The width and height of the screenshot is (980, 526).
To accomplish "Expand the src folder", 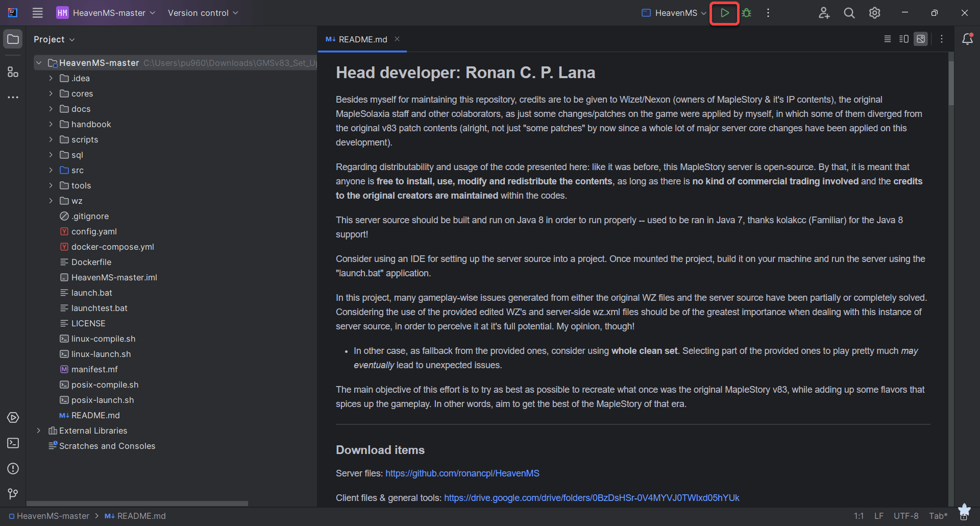I will click(51, 170).
